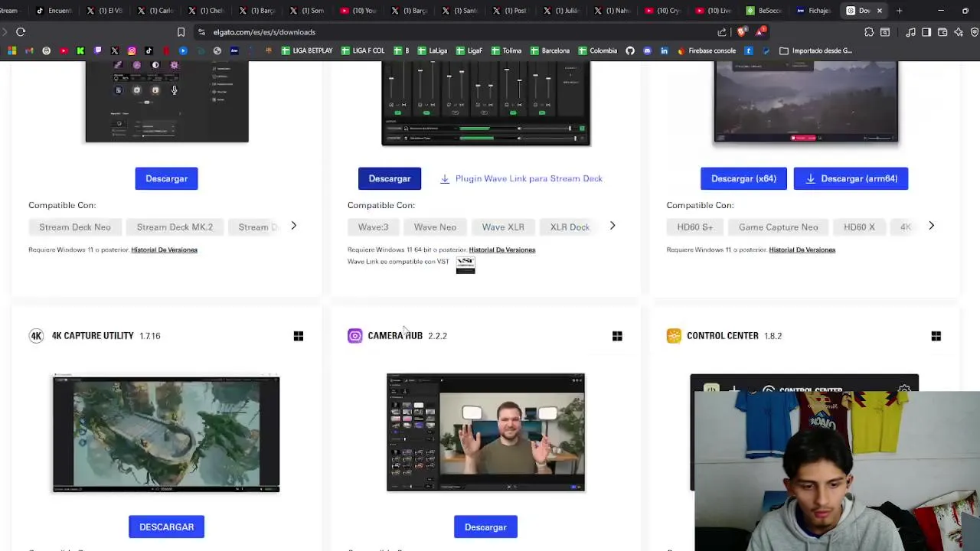
Task: Open the LinkedIn bookmark icon
Action: coord(664,51)
